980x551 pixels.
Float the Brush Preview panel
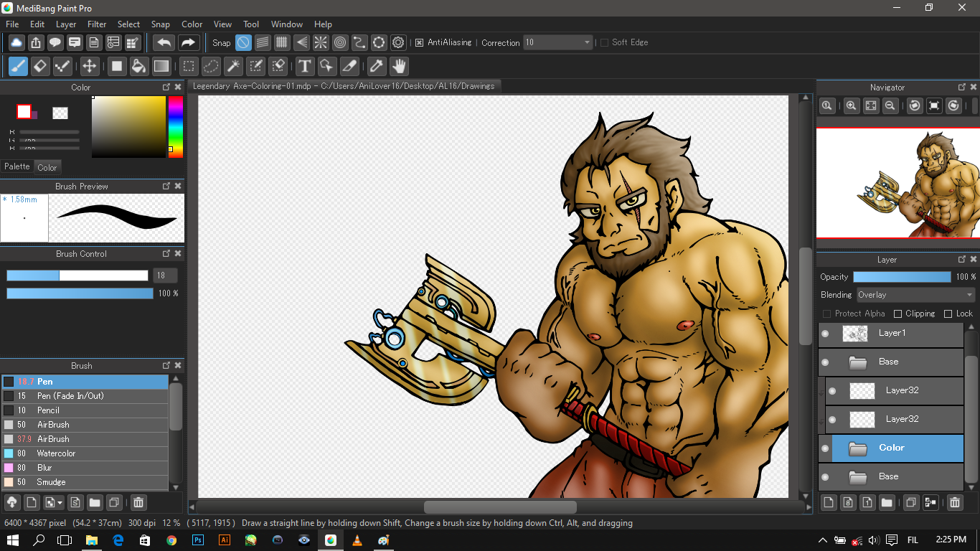point(166,186)
